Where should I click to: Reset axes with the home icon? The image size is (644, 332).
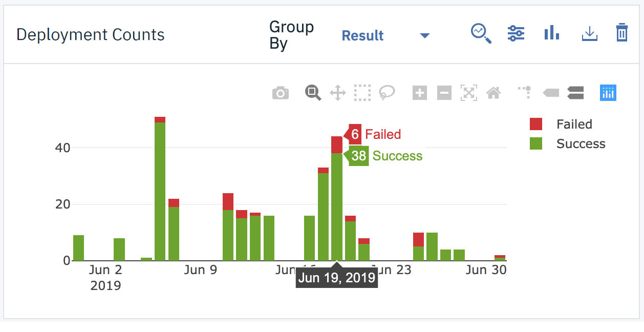tap(493, 93)
